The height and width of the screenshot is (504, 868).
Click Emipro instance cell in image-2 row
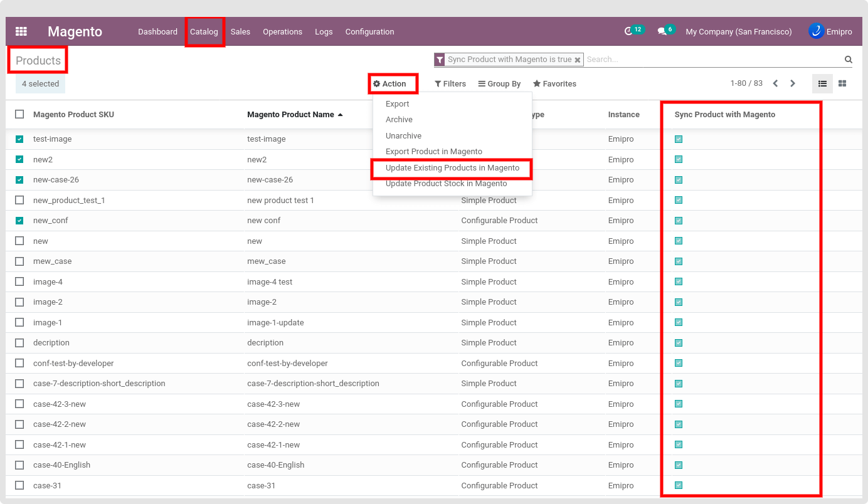click(x=621, y=302)
